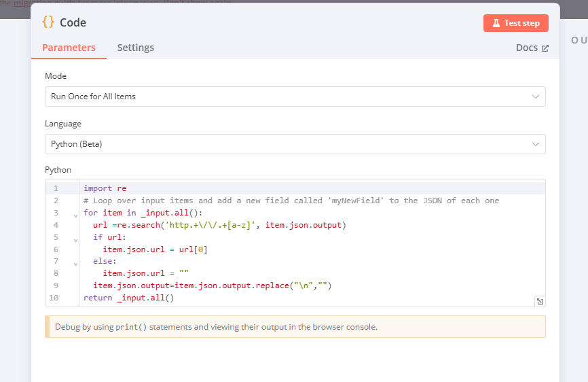The width and height of the screenshot is (588, 382).
Task: Open the Docs link
Action: pyautogui.click(x=532, y=48)
